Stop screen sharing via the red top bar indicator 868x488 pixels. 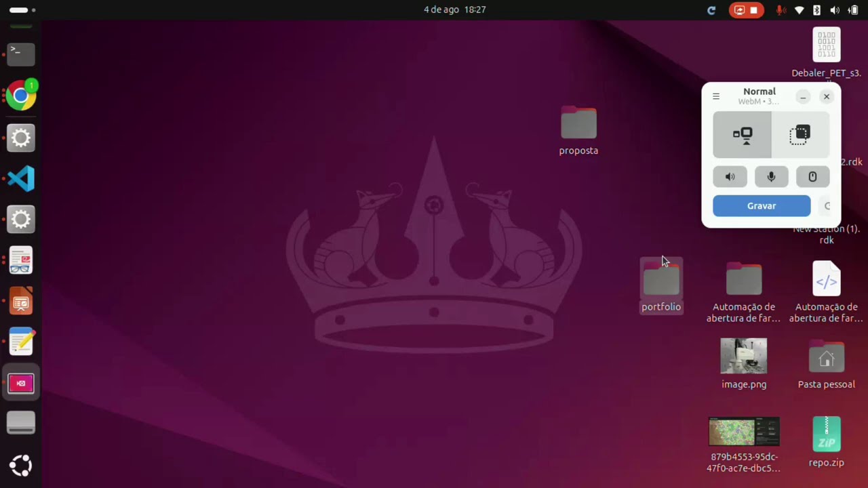point(747,10)
